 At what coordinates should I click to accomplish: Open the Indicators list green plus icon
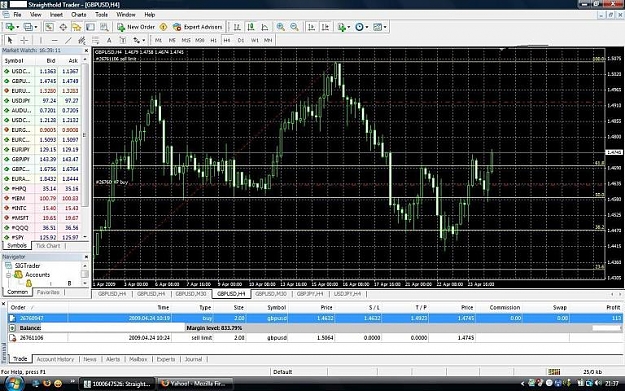(x=342, y=27)
